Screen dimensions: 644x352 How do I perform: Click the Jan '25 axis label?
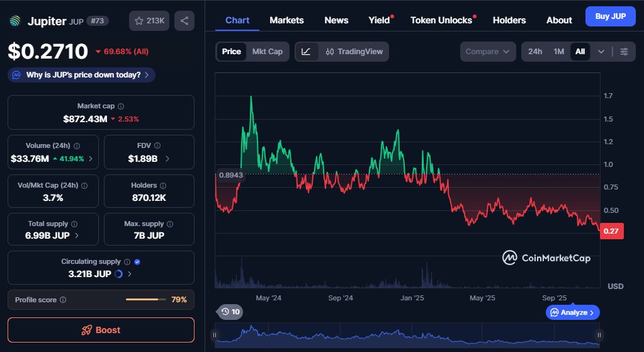[412, 298]
